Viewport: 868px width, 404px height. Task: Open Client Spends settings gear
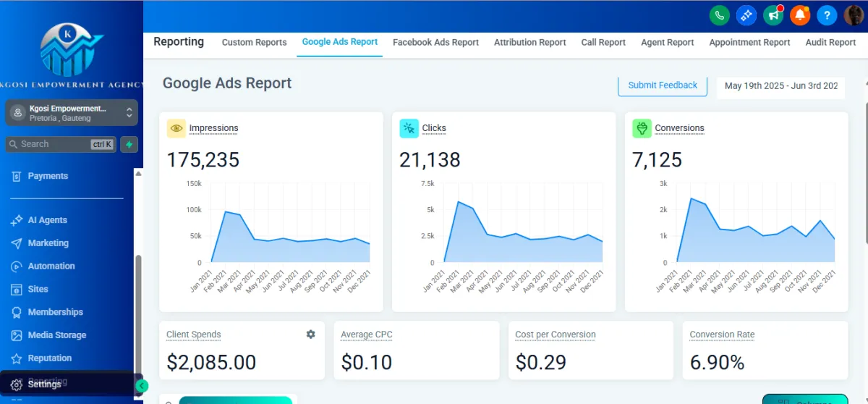click(x=311, y=334)
